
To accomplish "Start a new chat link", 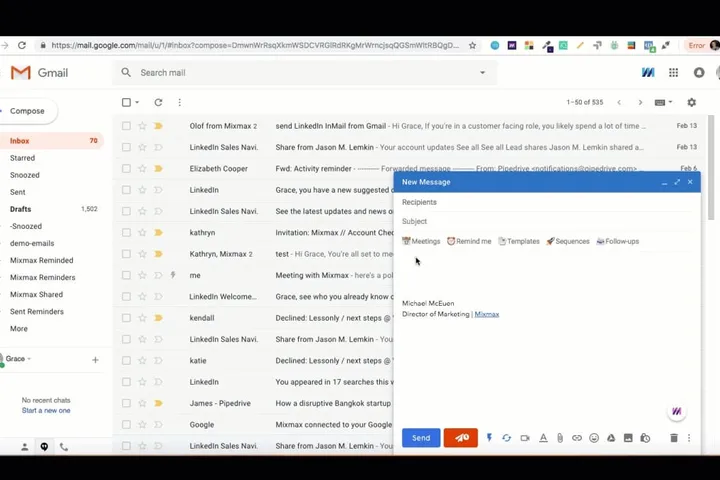I will 46,410.
